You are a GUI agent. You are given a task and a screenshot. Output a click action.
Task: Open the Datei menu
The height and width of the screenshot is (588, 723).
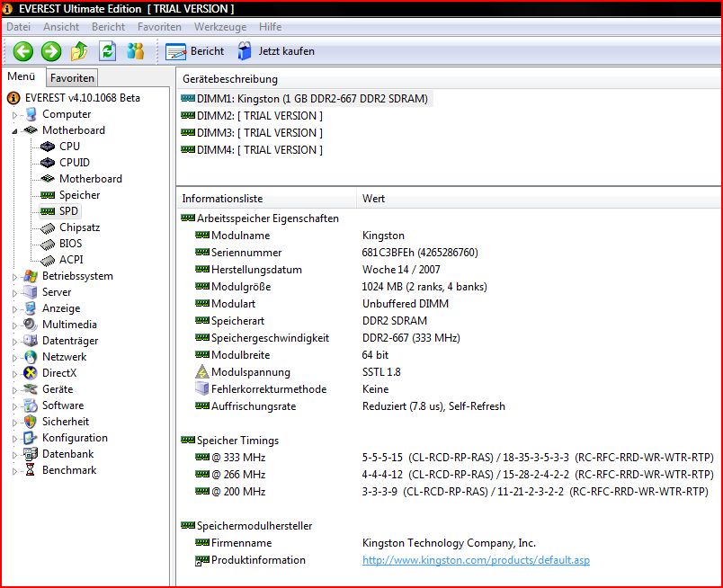[x=19, y=27]
